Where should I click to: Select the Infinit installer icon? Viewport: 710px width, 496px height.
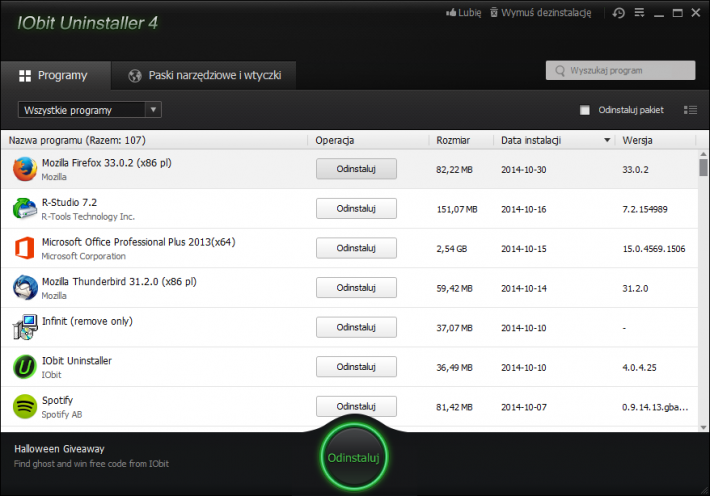(24, 327)
